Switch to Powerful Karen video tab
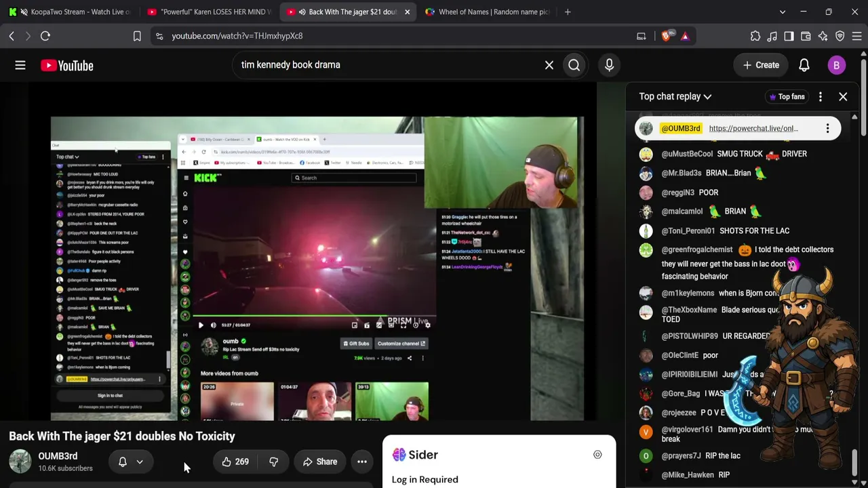Screen dimensions: 868x488 [x=208, y=12]
